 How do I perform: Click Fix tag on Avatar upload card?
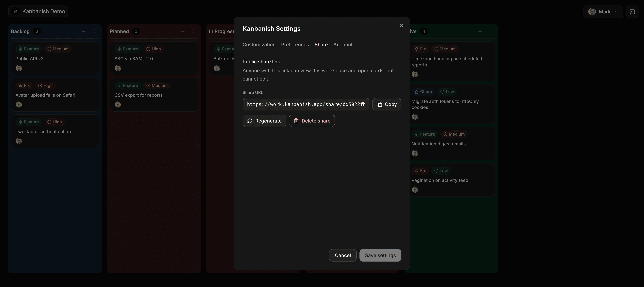[24, 86]
